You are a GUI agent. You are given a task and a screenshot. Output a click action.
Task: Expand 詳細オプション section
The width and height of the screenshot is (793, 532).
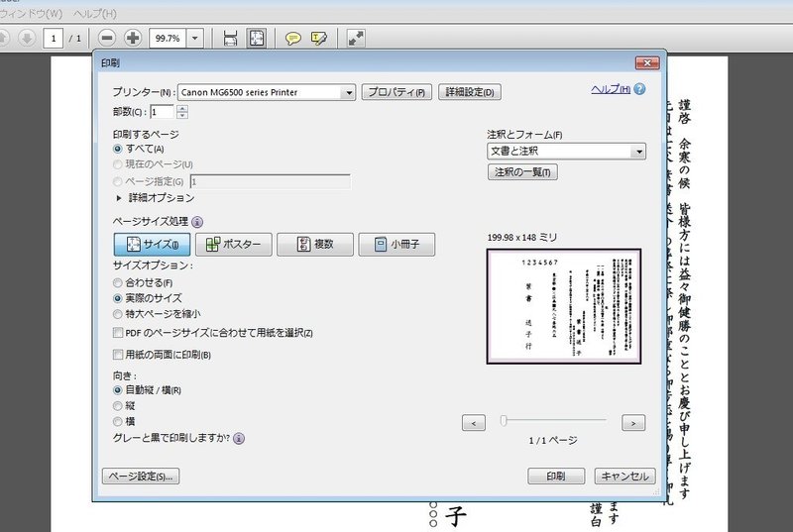[119, 198]
